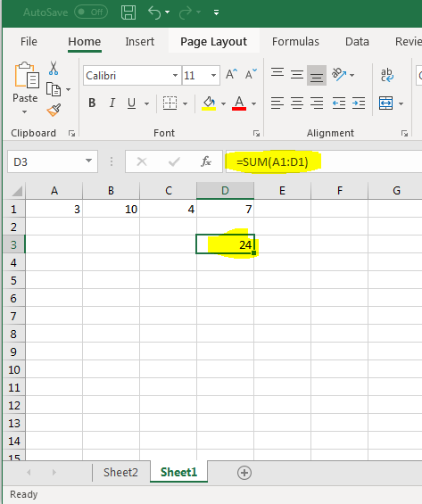This screenshot has height=504, width=422.
Task: Click the Increase Font Size icon
Action: [x=231, y=75]
